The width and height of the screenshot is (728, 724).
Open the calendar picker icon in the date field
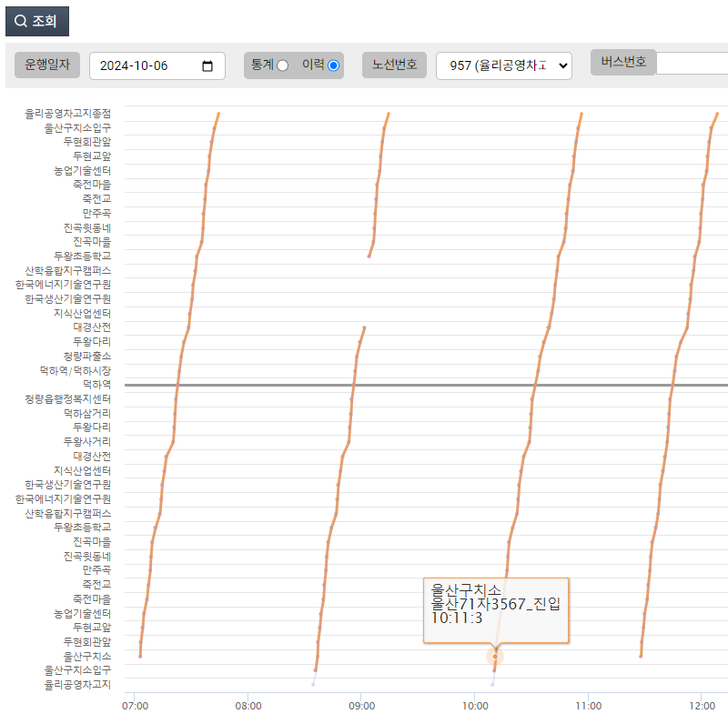(x=207, y=65)
